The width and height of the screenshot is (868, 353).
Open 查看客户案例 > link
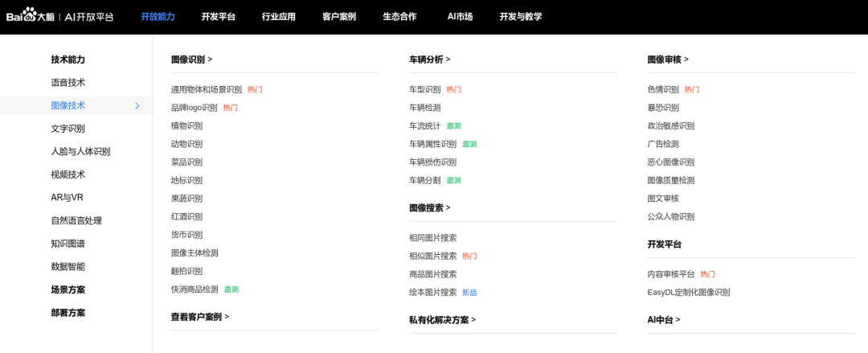coord(200,317)
